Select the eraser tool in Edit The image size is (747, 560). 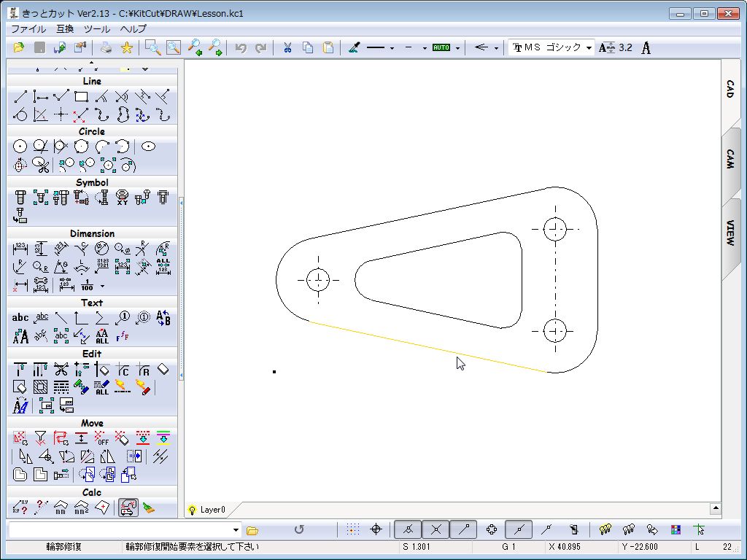[163, 370]
